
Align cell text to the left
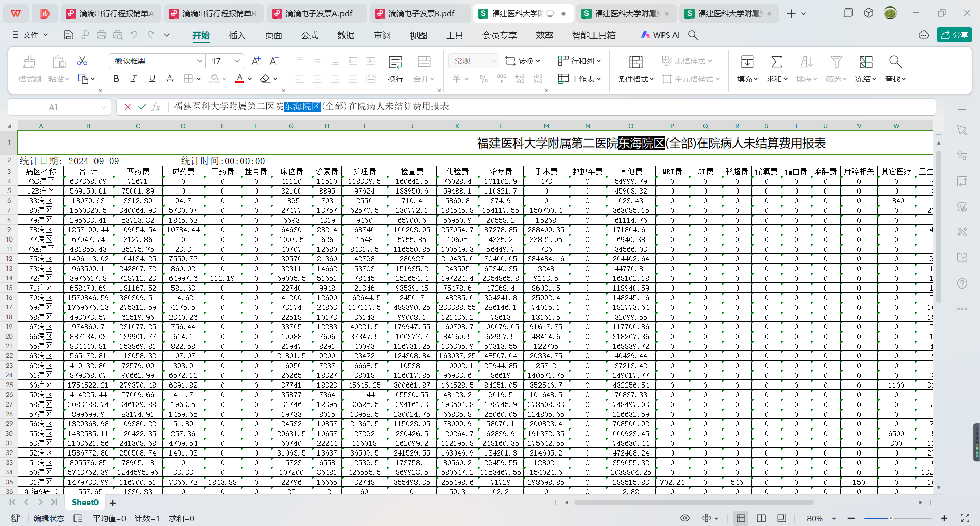click(300, 79)
